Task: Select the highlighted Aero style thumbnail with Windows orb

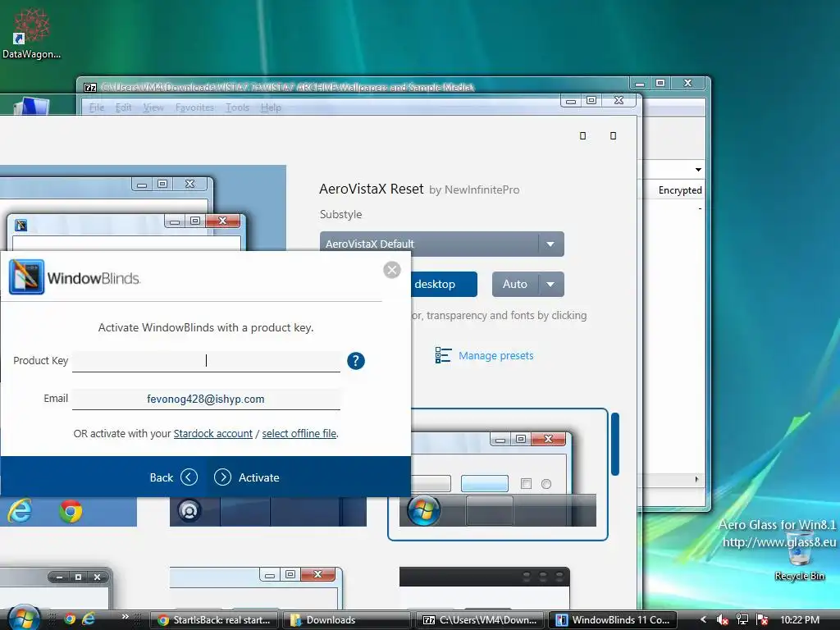Action: pyautogui.click(x=498, y=475)
